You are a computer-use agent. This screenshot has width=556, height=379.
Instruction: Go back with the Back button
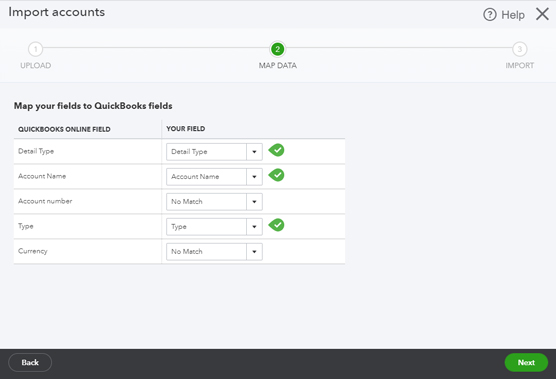click(30, 362)
